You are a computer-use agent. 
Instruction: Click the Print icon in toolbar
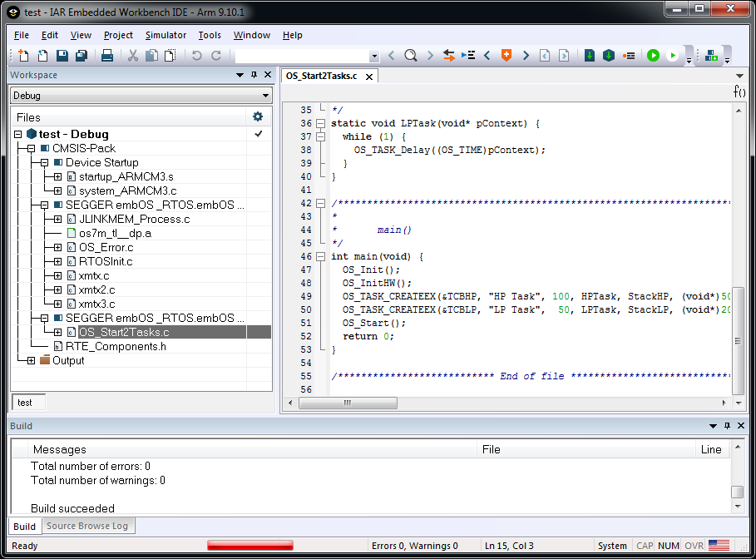click(107, 56)
